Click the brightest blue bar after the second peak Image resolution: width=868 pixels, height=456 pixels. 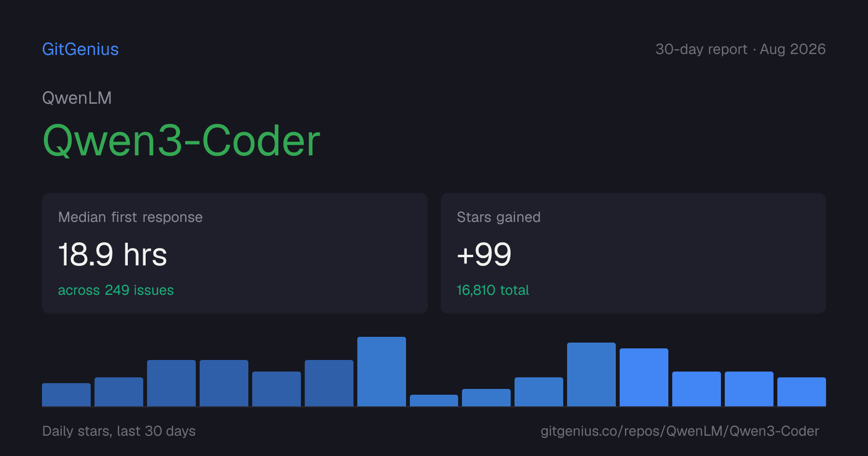(644, 377)
